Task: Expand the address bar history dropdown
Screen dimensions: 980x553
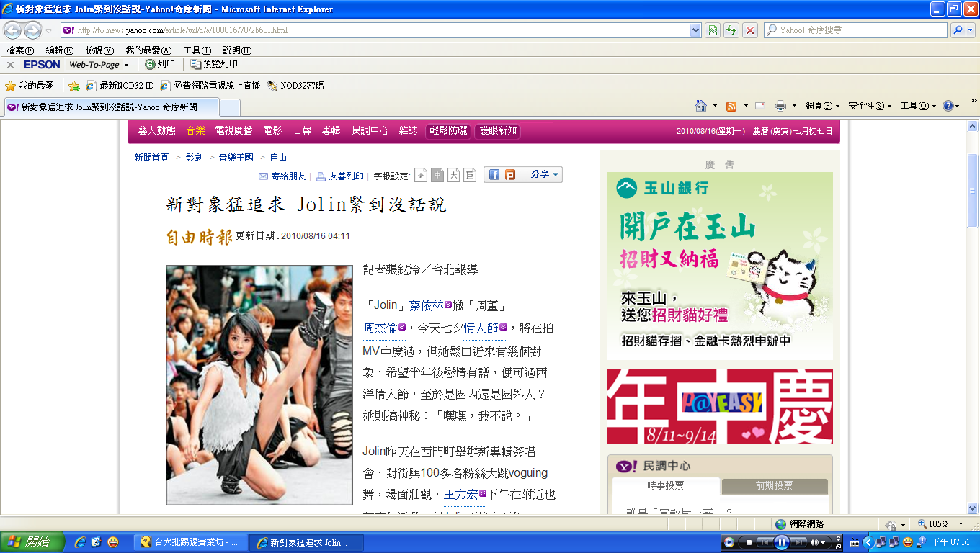Action: (x=695, y=30)
